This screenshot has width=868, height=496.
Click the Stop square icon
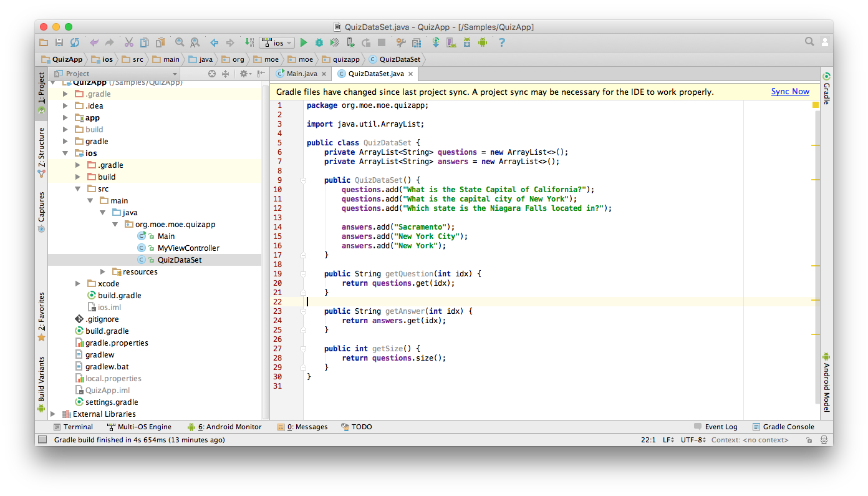click(x=382, y=42)
